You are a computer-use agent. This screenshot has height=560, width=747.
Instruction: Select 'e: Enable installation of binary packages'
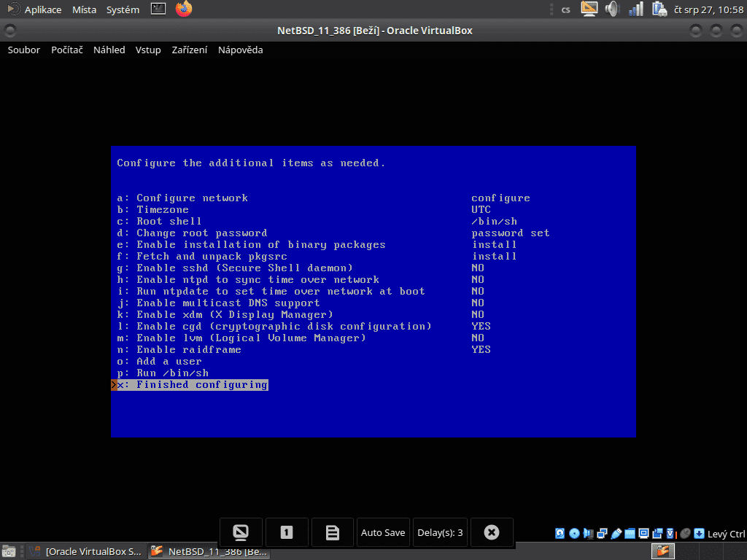point(251,245)
